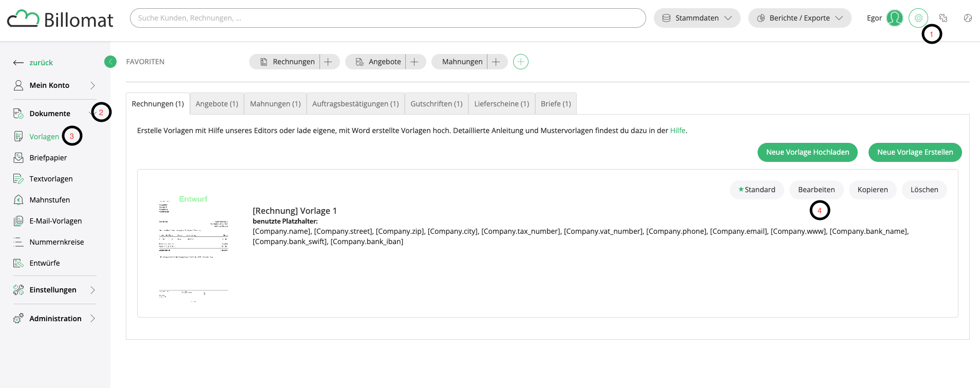Click the Dokumente sidebar icon
This screenshot has width=980, height=388.
click(x=18, y=114)
